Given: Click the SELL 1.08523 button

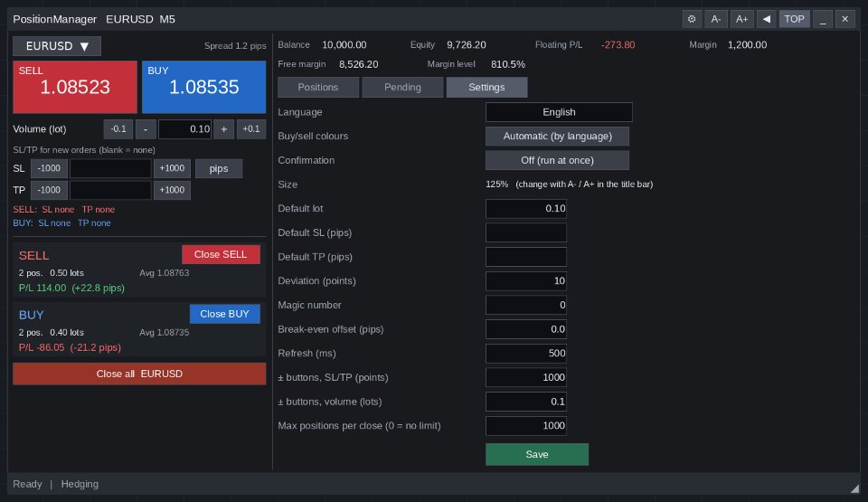Looking at the screenshot, I should [x=75, y=87].
